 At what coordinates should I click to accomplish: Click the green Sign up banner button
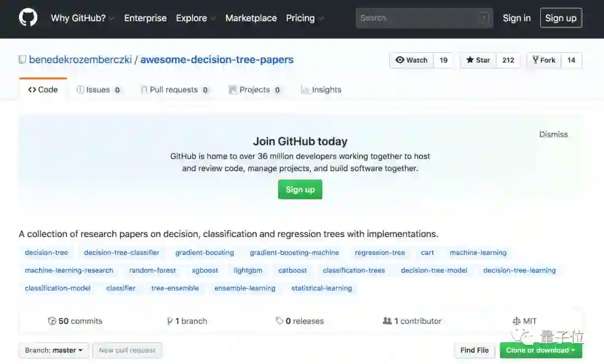[x=300, y=190]
